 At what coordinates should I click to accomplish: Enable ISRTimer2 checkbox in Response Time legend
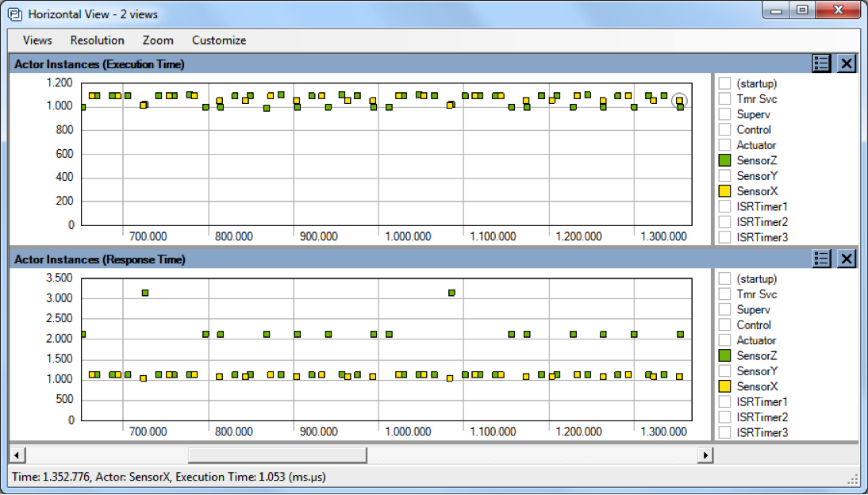click(724, 417)
